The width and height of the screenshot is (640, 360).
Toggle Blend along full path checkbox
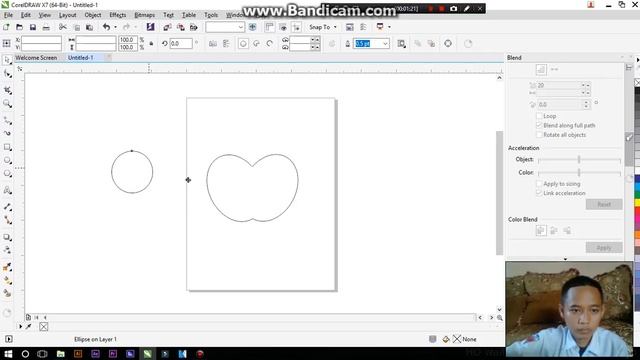[x=539, y=125]
